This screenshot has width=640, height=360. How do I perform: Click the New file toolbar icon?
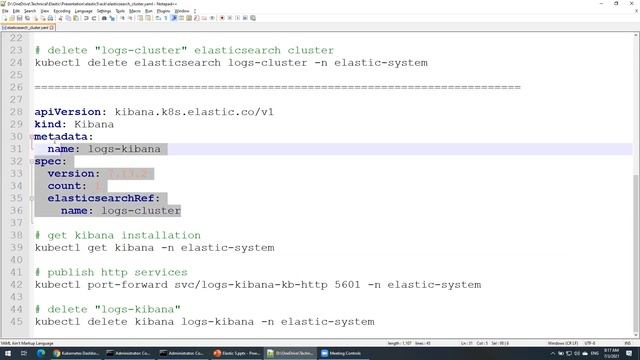[x=5, y=18]
